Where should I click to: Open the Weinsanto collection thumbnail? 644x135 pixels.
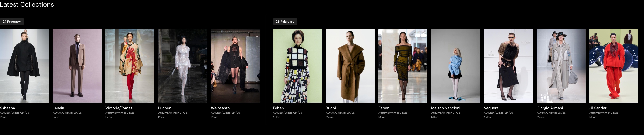click(x=235, y=66)
